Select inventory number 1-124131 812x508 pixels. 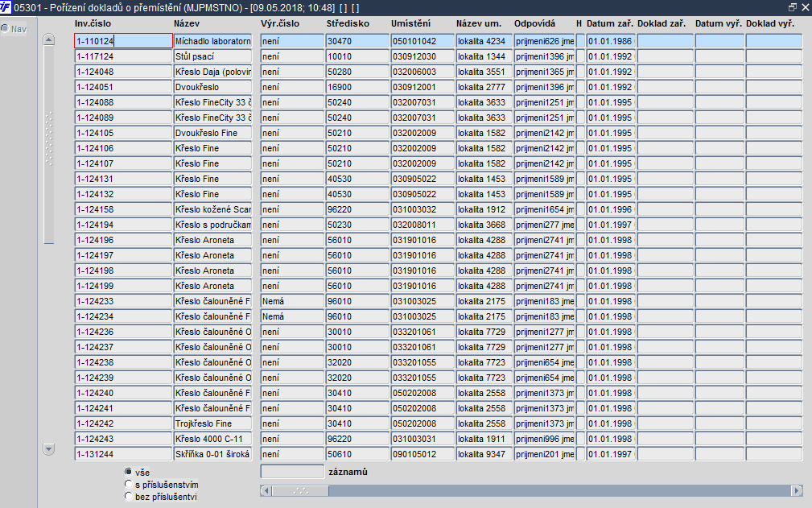point(123,179)
